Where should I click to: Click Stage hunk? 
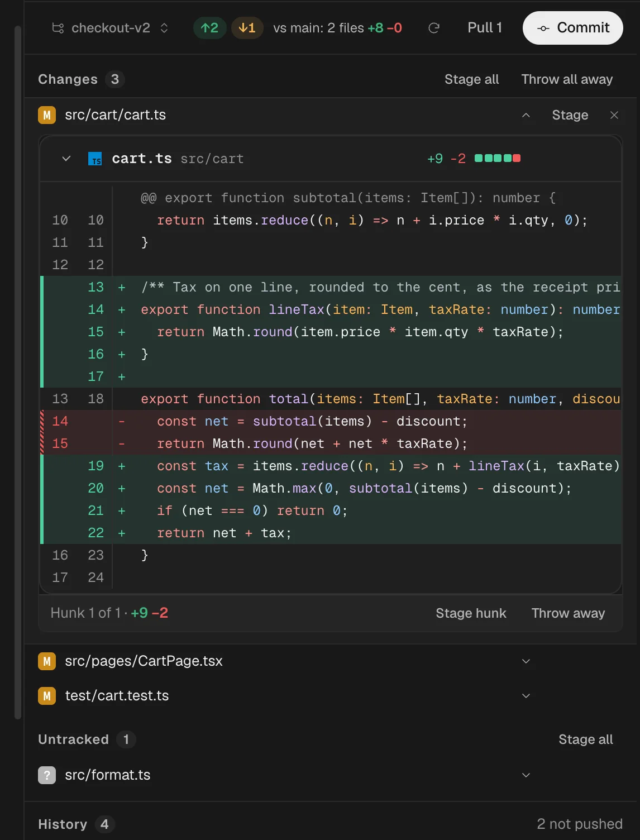471,613
